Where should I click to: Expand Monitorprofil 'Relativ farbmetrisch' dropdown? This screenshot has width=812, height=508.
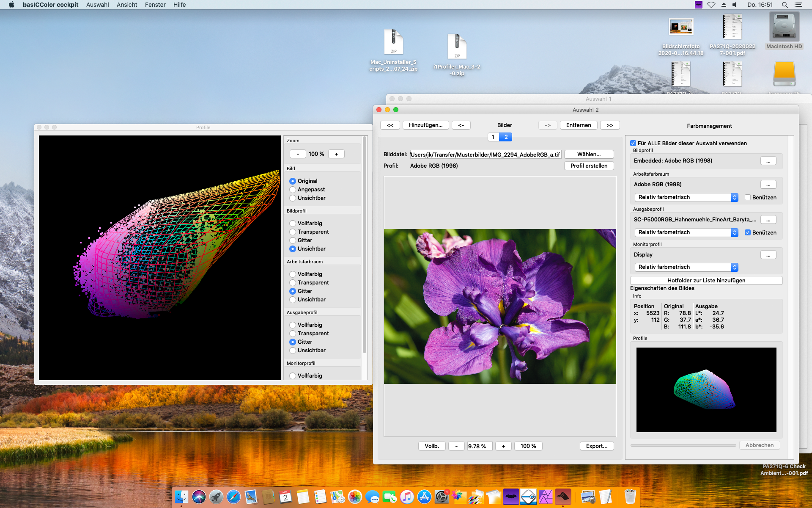tap(686, 267)
